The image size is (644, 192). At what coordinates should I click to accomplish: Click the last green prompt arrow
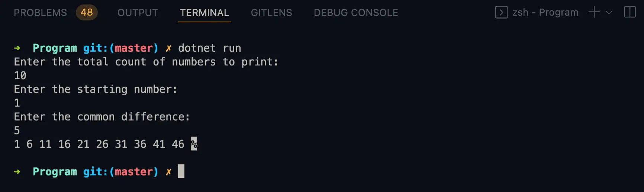(x=17, y=172)
